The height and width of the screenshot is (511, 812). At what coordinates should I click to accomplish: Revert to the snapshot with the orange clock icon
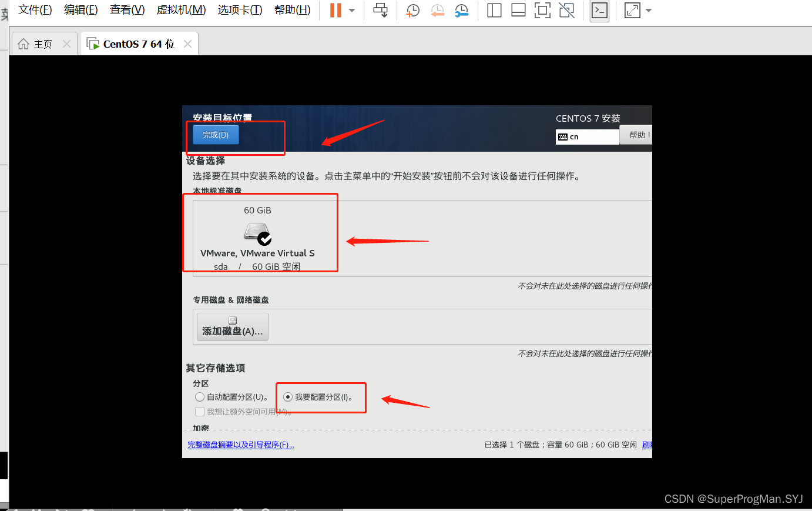click(437, 10)
